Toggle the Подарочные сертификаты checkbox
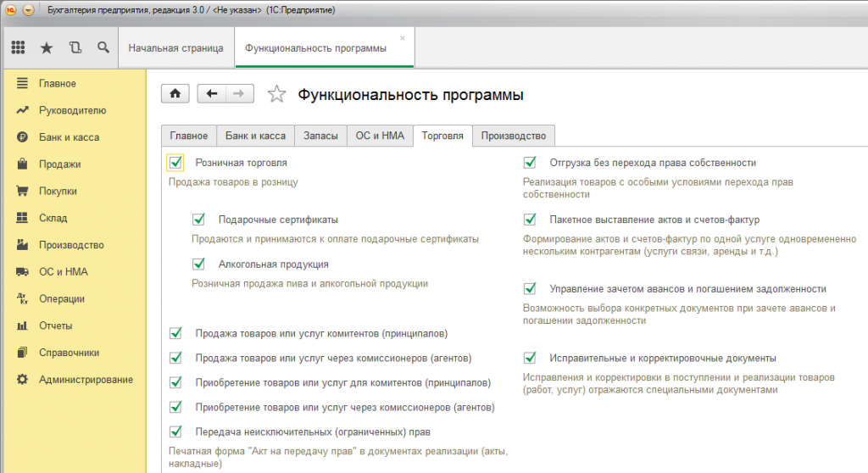Image resolution: width=868 pixels, height=473 pixels. 199,220
